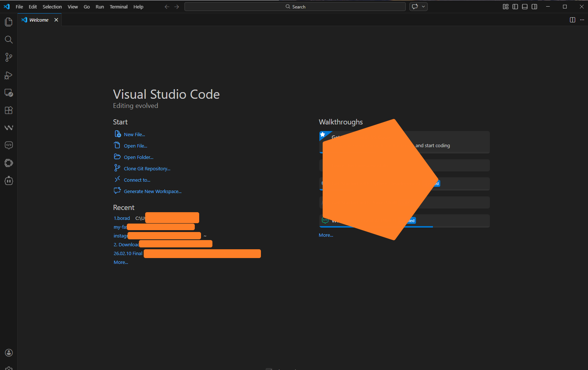Open the File menu

pos(19,7)
